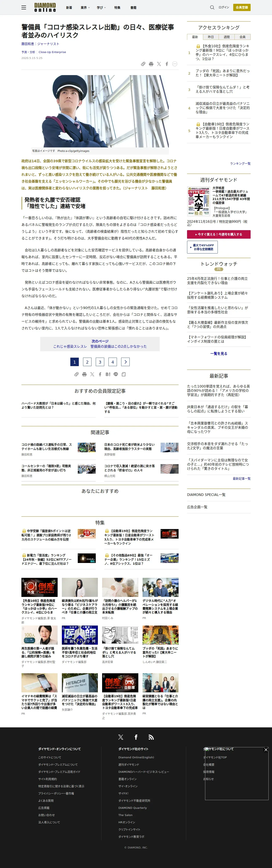The width and height of the screenshot is (272, 868).
Task: Open ranking item 2 ブッダの「死因」
Action: [x=222, y=73]
